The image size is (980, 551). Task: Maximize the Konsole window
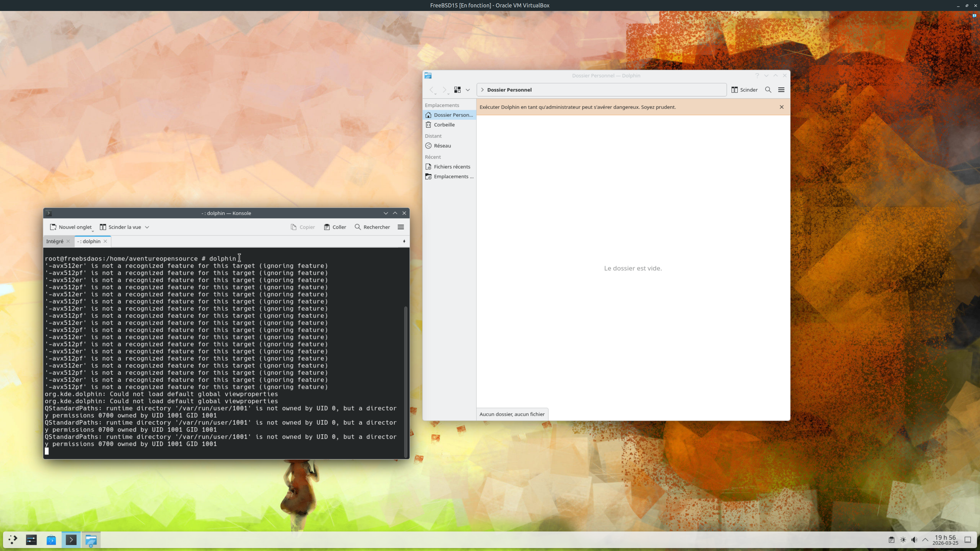tap(395, 213)
